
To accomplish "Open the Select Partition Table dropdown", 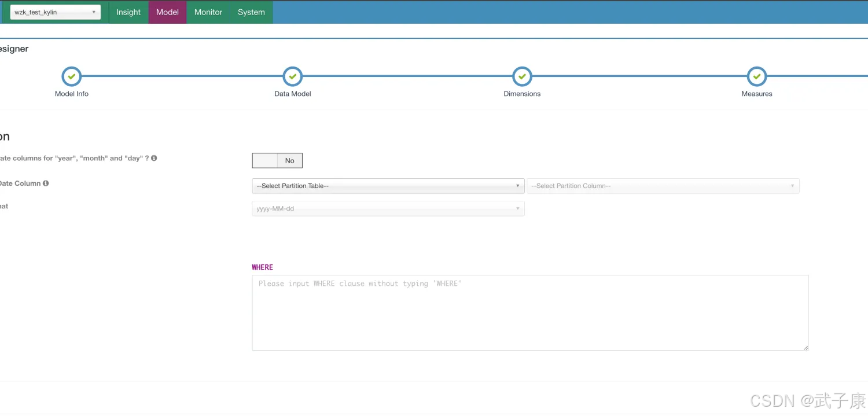I will [x=388, y=186].
